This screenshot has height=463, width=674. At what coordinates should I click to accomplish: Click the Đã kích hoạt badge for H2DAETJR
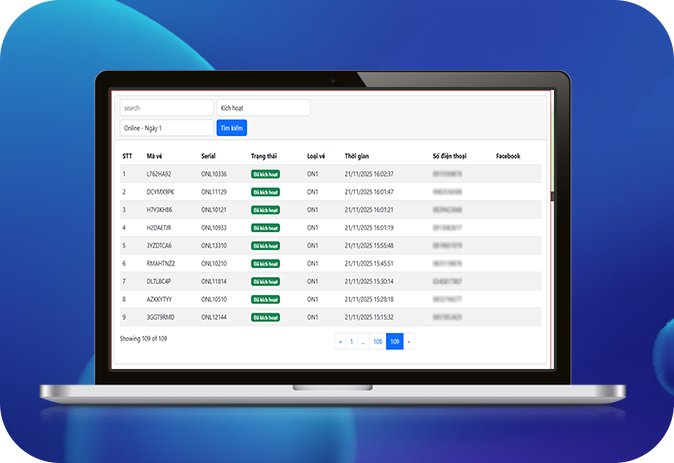(x=265, y=228)
